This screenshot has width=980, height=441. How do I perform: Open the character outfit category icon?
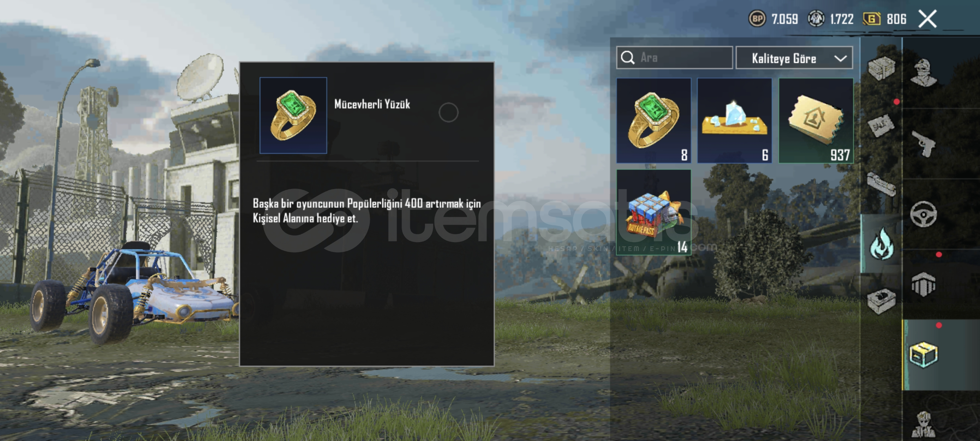[x=923, y=73]
